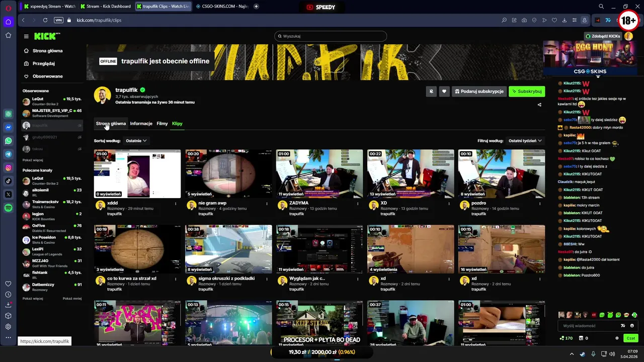Image resolution: width=644 pixels, height=362 pixels.
Task: Collapse recommended channels with Pokaż mniej
Action: click(72, 299)
